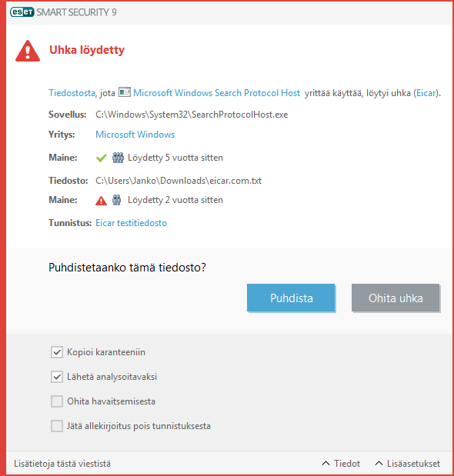
Task: Click the users icon beside 2 vuotta sitten
Action: [117, 200]
